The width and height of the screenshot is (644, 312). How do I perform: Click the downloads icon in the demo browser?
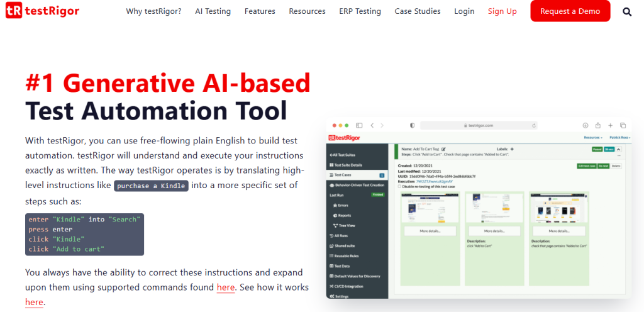pos(586,125)
